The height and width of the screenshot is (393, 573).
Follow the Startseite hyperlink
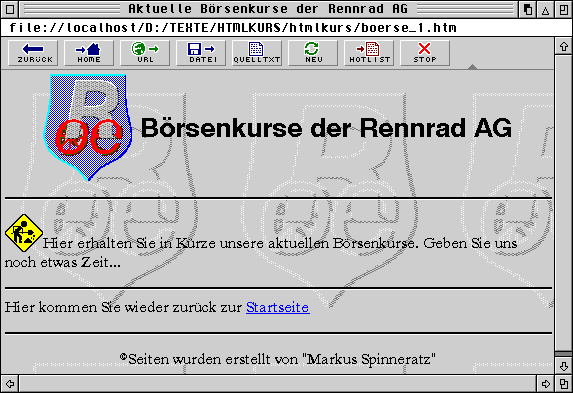278,307
